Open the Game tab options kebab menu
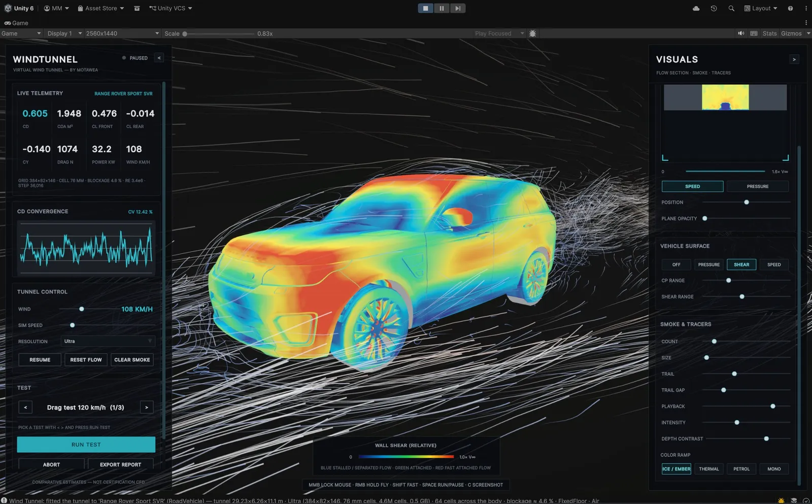The width and height of the screenshot is (812, 504). click(x=806, y=23)
